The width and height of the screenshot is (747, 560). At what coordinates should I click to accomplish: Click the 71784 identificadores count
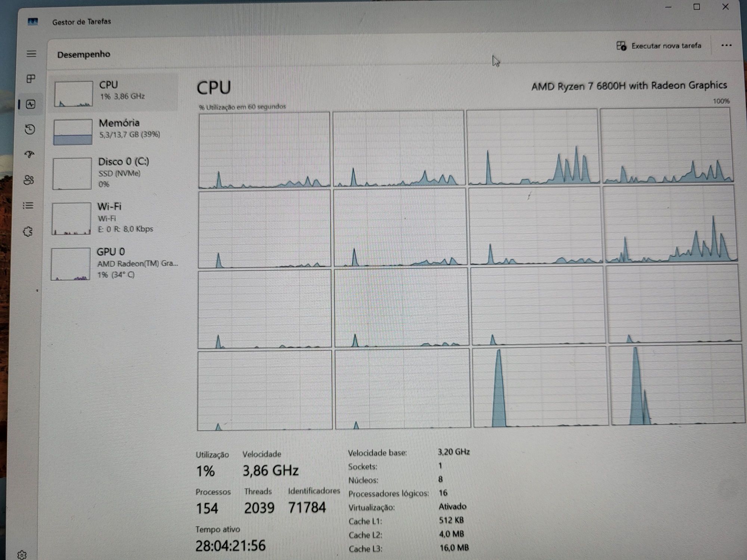click(x=307, y=507)
